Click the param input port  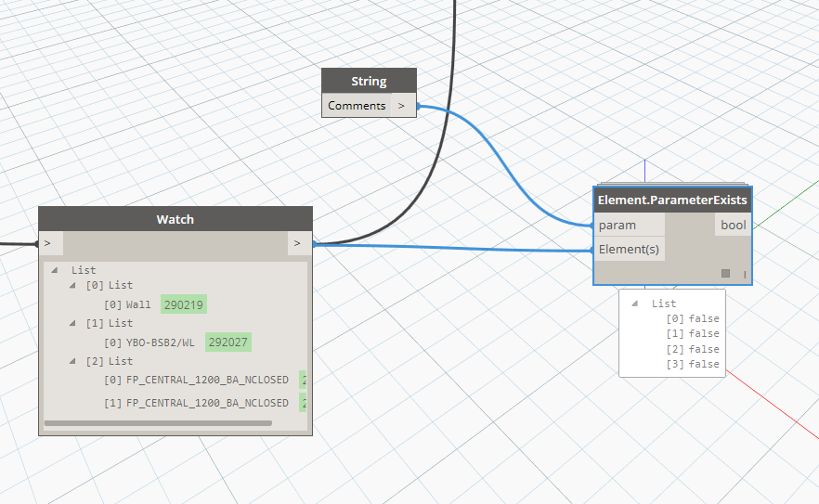(x=630, y=226)
